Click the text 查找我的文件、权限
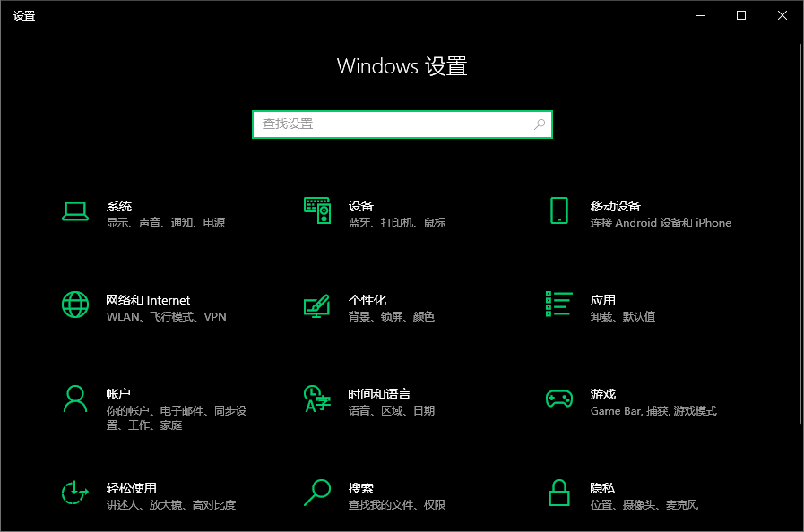This screenshot has height=532, width=804. tap(397, 505)
